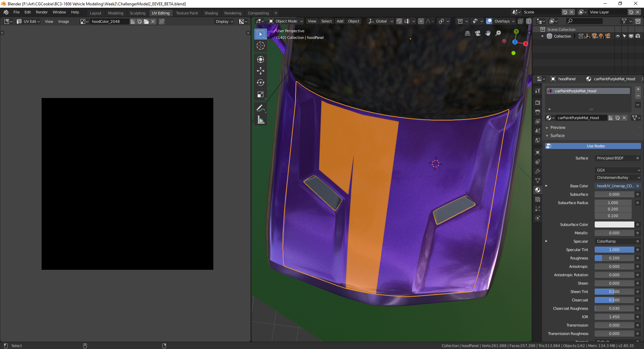Open the Display dropdown in UV editor
The width and height of the screenshot is (644, 349).
(x=224, y=21)
